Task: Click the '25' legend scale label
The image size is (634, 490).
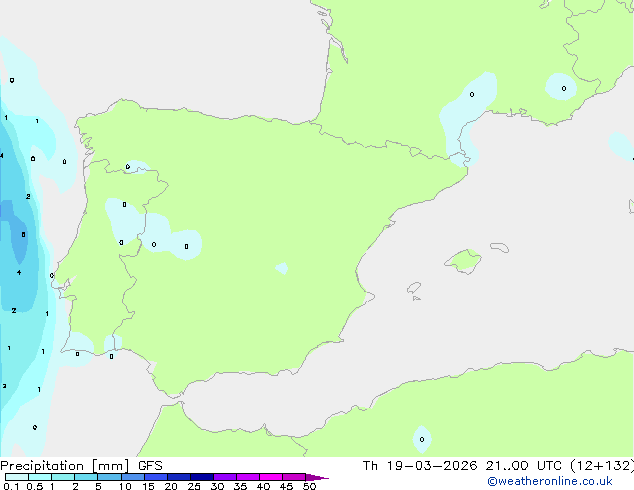Action: click(194, 486)
